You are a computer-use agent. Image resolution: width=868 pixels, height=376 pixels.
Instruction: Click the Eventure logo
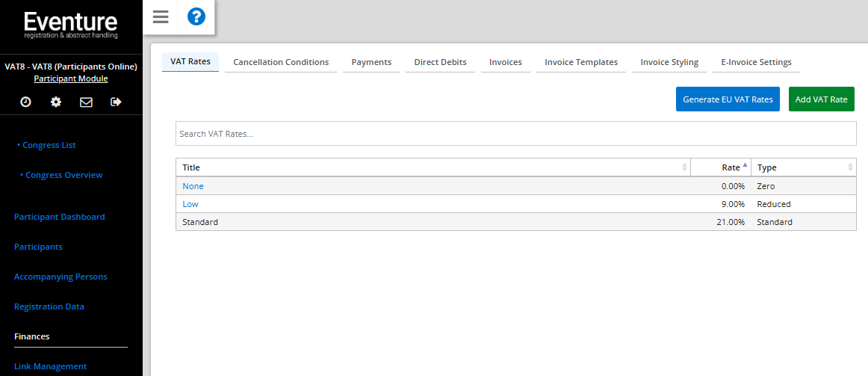pyautogui.click(x=71, y=24)
